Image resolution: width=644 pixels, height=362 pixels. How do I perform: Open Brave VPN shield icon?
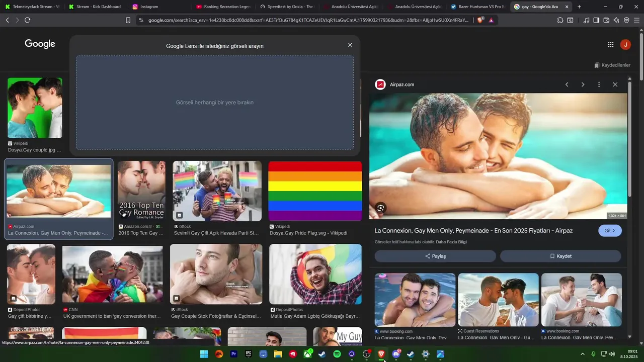coord(626,20)
